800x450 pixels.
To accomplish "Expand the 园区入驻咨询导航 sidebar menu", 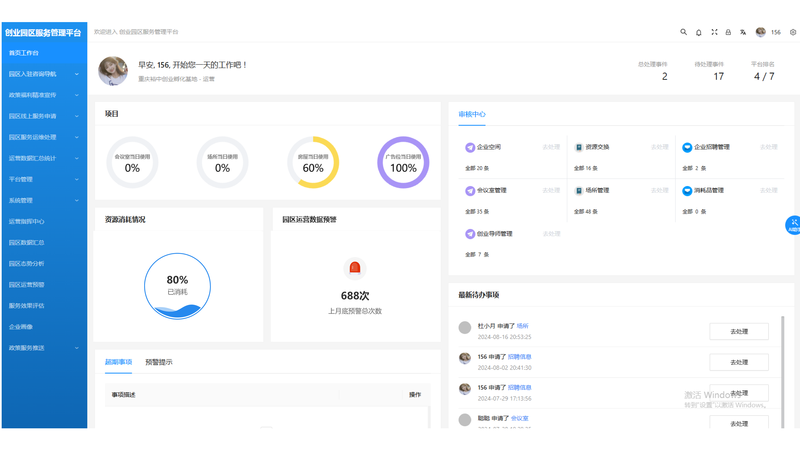I will [44, 74].
